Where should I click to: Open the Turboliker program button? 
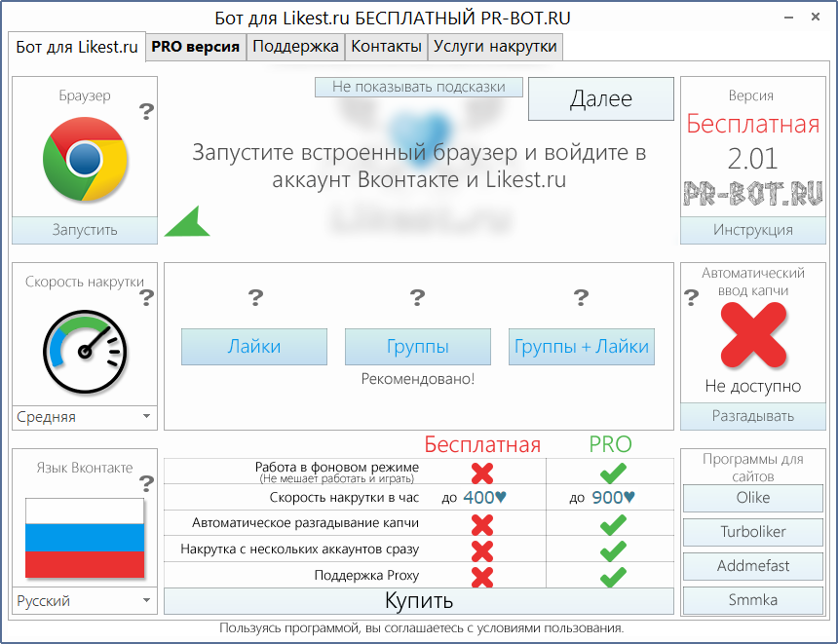tap(753, 532)
